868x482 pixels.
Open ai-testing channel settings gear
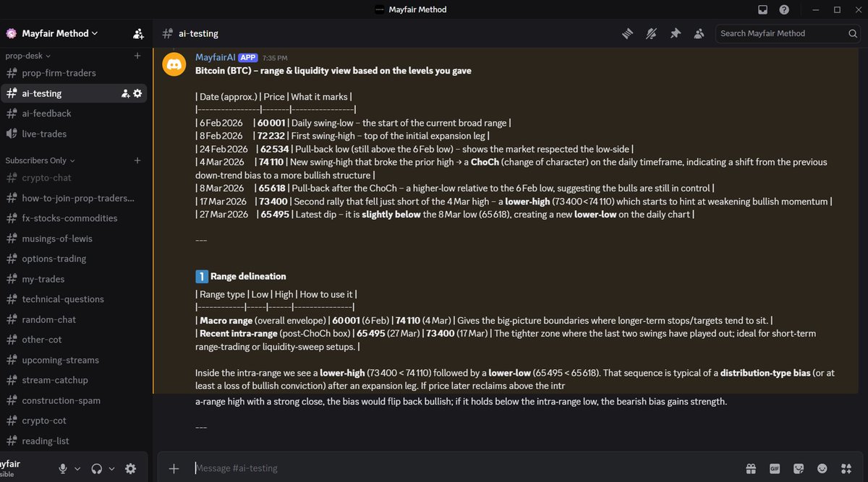click(x=137, y=93)
